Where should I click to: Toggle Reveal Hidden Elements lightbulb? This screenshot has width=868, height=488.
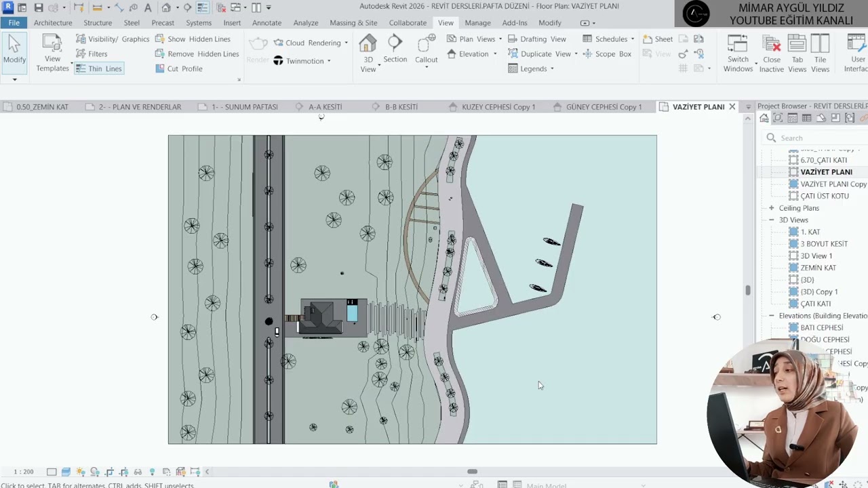click(x=152, y=472)
